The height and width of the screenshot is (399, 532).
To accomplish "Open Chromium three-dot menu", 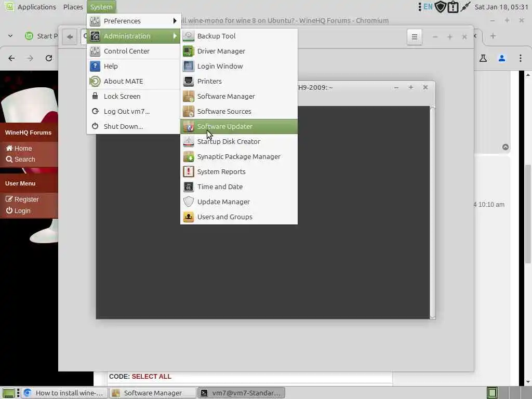I will coord(521,58).
